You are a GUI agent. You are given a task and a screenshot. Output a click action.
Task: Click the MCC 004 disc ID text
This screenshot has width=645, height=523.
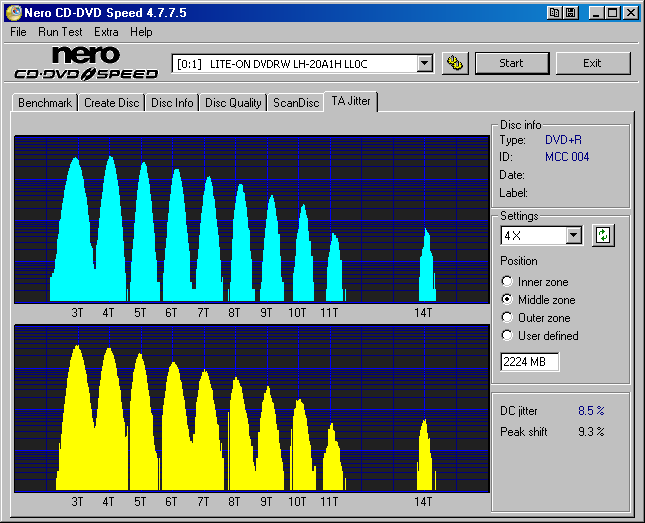click(567, 157)
